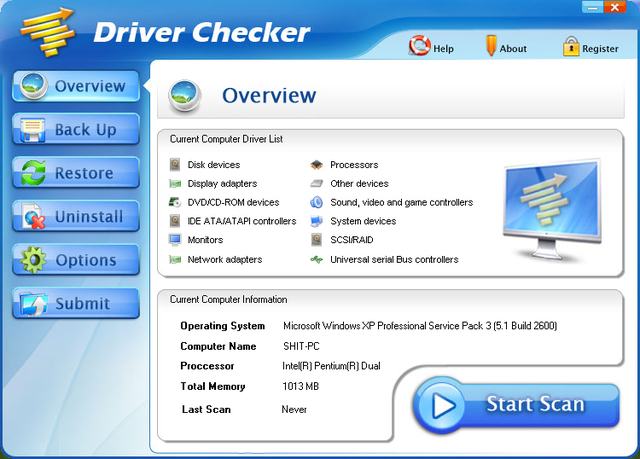This screenshot has height=459, width=640.
Task: Select Sound, video and game controllers text
Action: 402,202
